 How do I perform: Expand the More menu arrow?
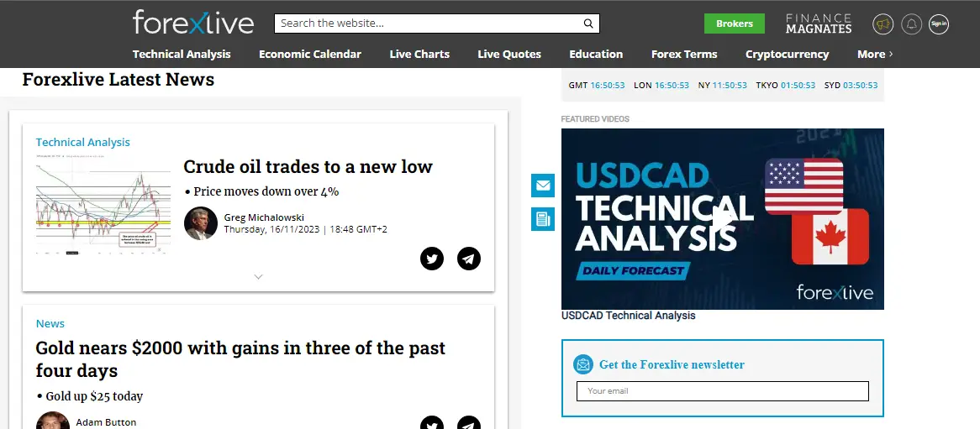coord(891,54)
